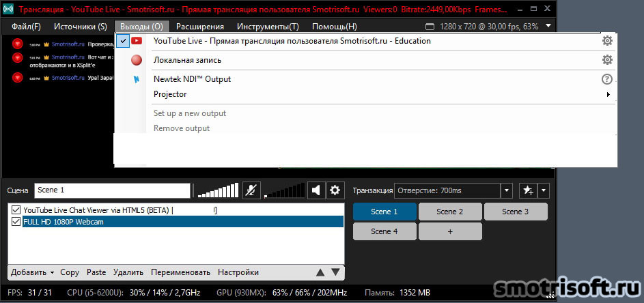644x303 pixels.
Task: Click Удалить to remove source
Action: [128, 272]
